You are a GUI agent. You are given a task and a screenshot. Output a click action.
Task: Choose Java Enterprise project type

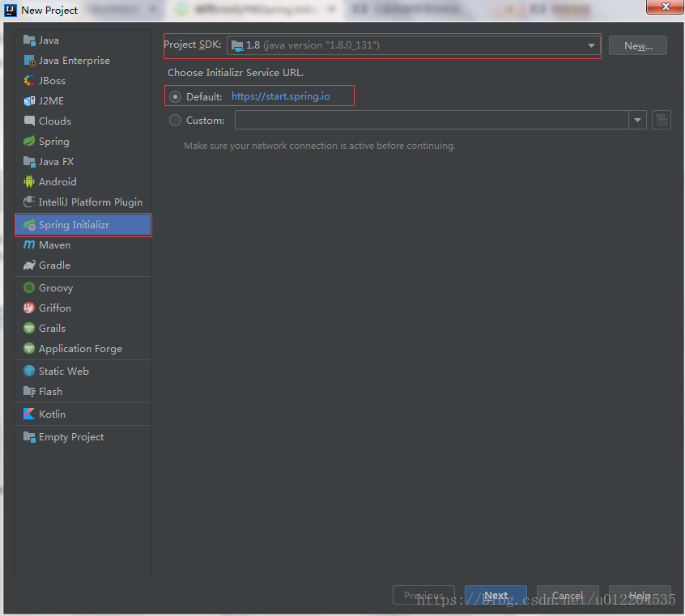[83, 60]
